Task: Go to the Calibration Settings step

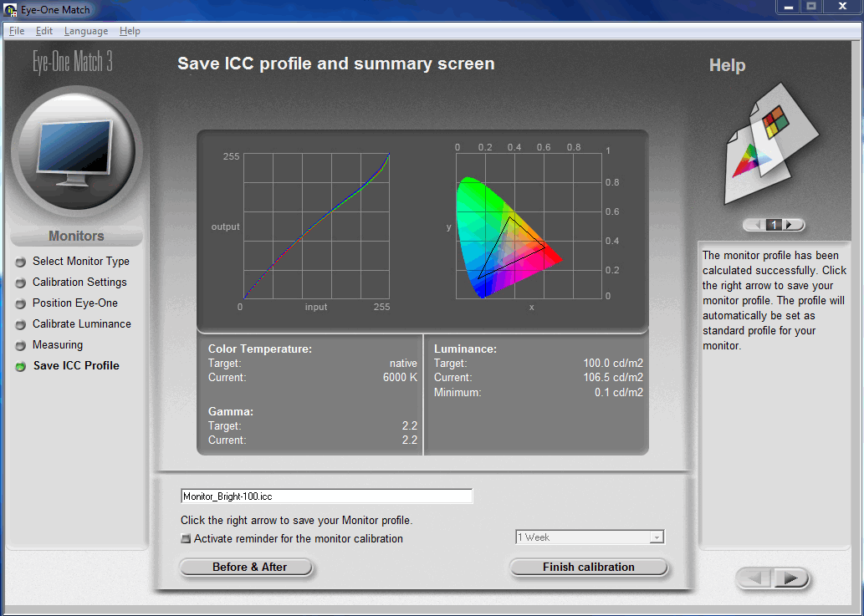Action: (79, 282)
